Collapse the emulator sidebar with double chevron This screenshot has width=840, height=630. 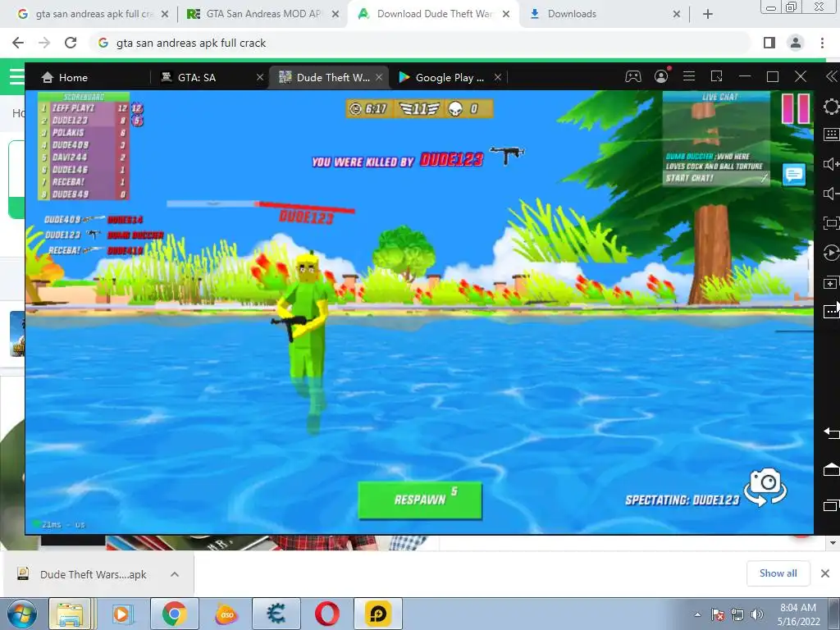point(831,76)
